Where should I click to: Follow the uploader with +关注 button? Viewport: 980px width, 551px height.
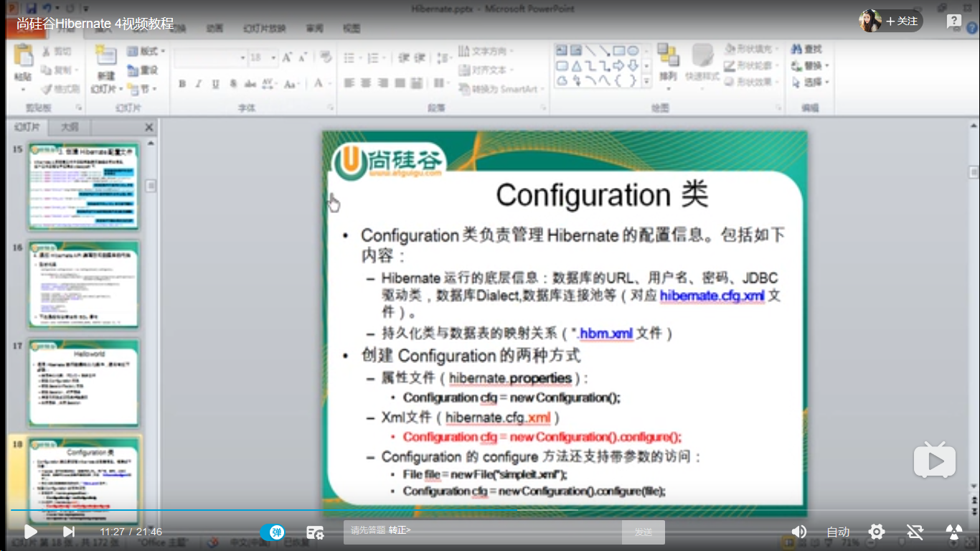(902, 21)
